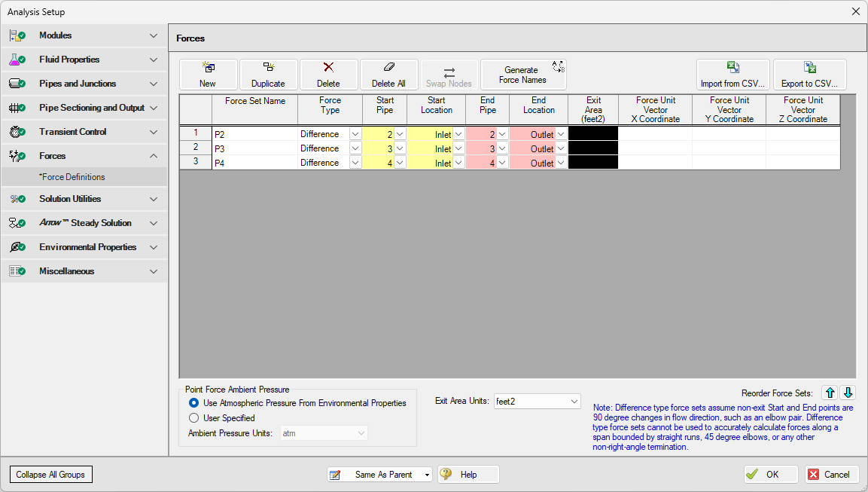Click the Delete All eraser icon
The width and height of the screenshot is (868, 492).
click(389, 67)
